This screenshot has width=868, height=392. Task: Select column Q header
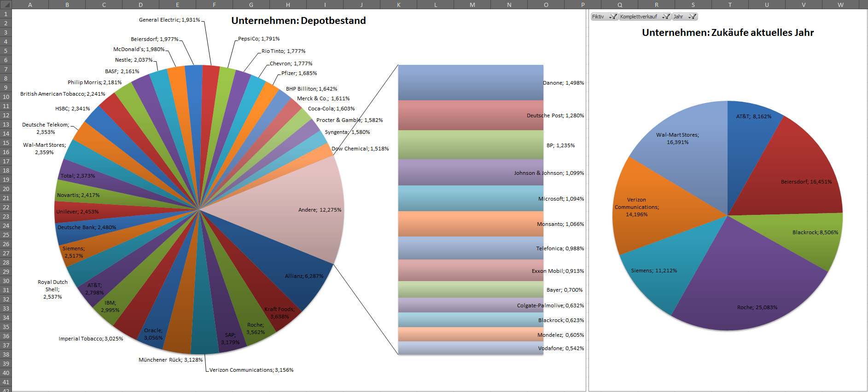620,5
